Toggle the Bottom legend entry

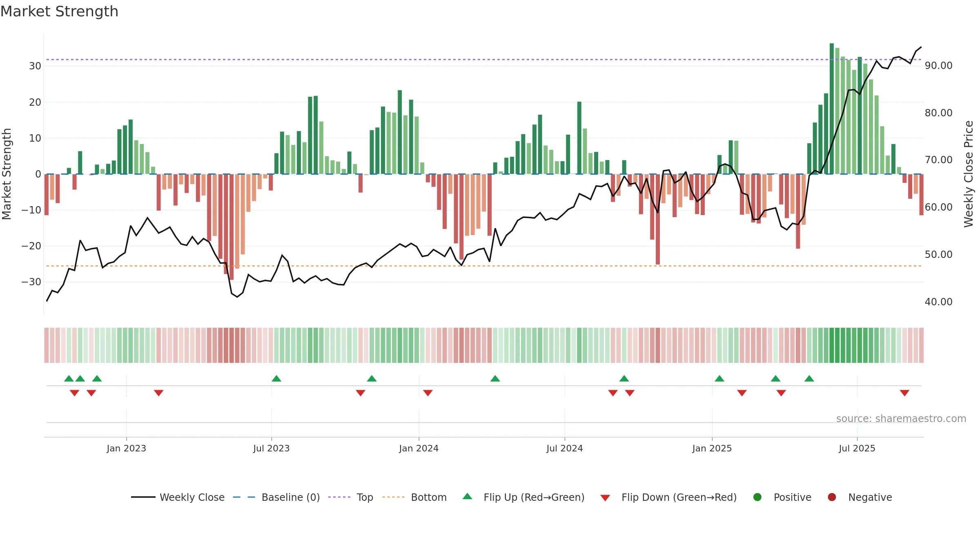pyautogui.click(x=414, y=497)
